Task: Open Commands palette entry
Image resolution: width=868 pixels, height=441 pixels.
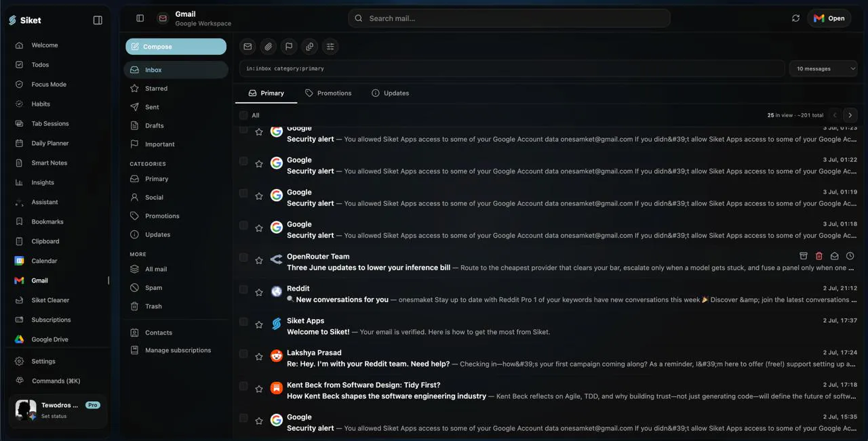Action: 59,381
